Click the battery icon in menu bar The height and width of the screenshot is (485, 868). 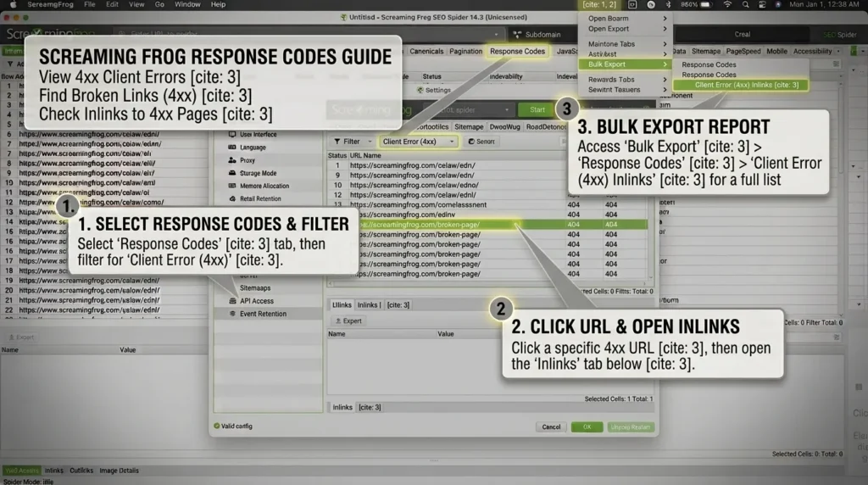(x=706, y=4)
